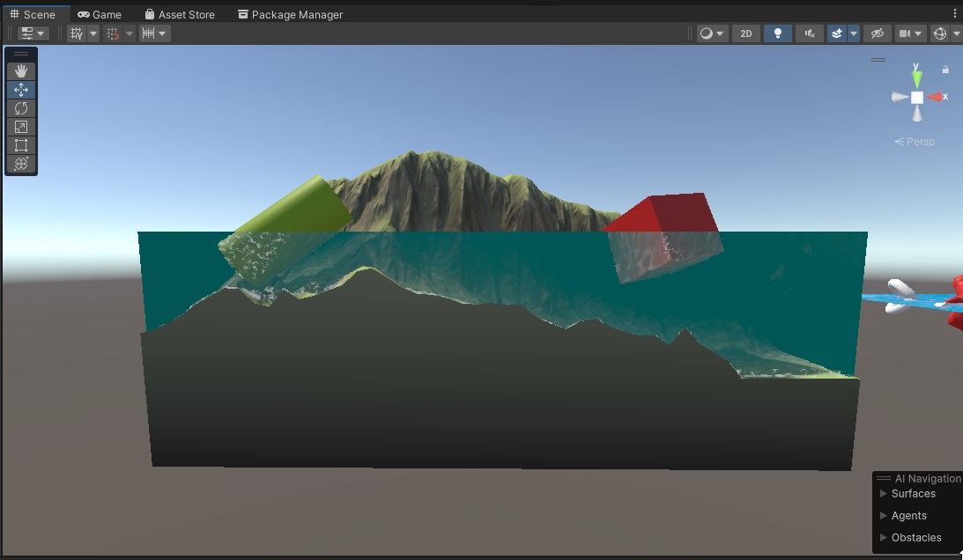Open the grid visibility dropdown arrow
Viewport: 963px width, 560px height.
(x=93, y=33)
